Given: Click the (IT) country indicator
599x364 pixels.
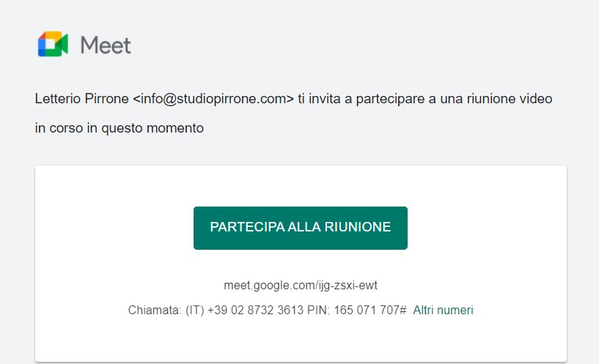Looking at the screenshot, I should (x=195, y=310).
